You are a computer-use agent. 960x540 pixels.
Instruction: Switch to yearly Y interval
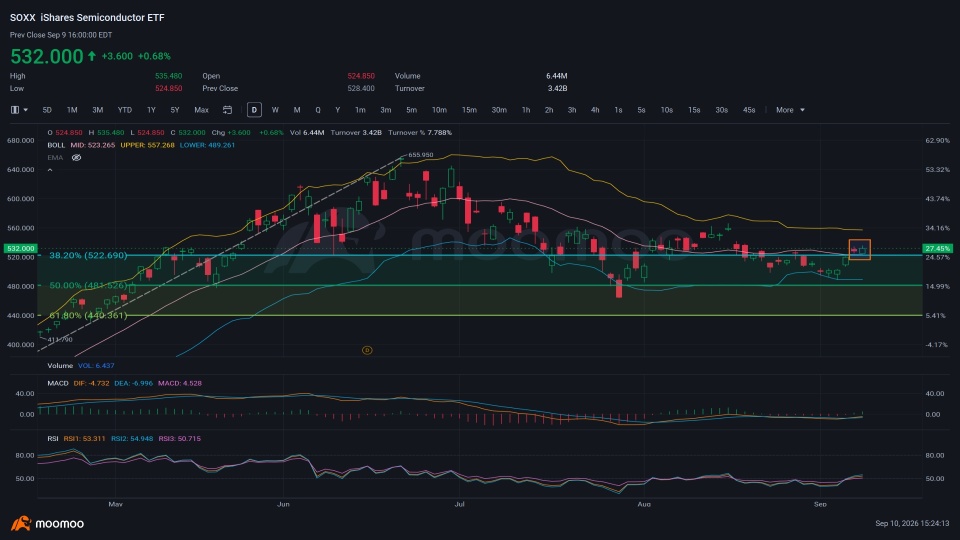337,110
